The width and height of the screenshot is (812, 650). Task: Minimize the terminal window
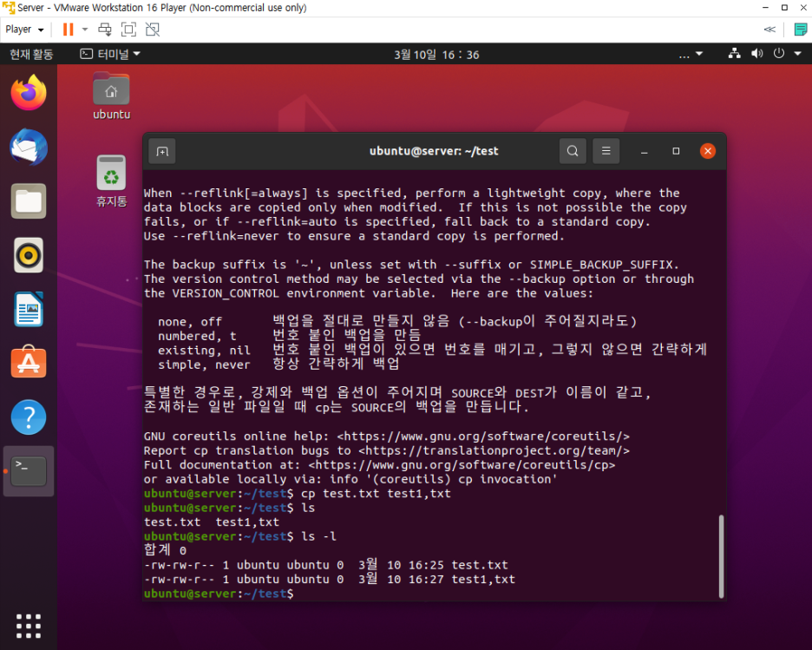pyautogui.click(x=645, y=151)
